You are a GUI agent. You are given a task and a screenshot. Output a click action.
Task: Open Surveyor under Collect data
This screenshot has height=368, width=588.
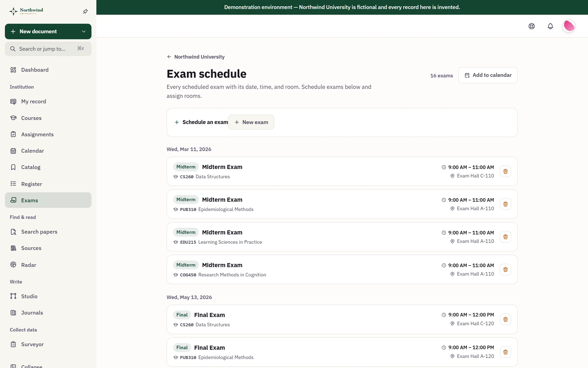48,344
